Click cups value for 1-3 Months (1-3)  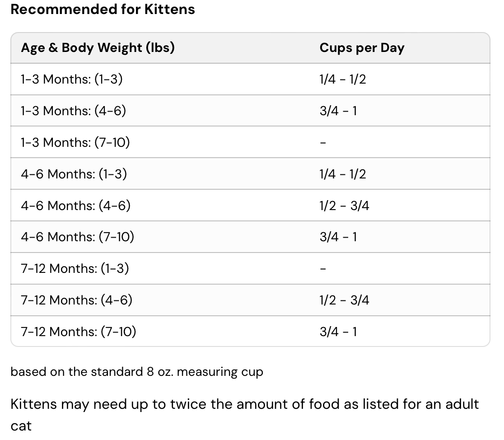pyautogui.click(x=342, y=80)
